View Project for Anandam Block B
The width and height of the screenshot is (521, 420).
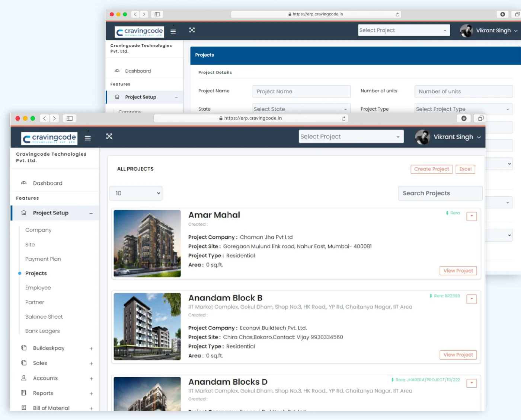click(458, 355)
